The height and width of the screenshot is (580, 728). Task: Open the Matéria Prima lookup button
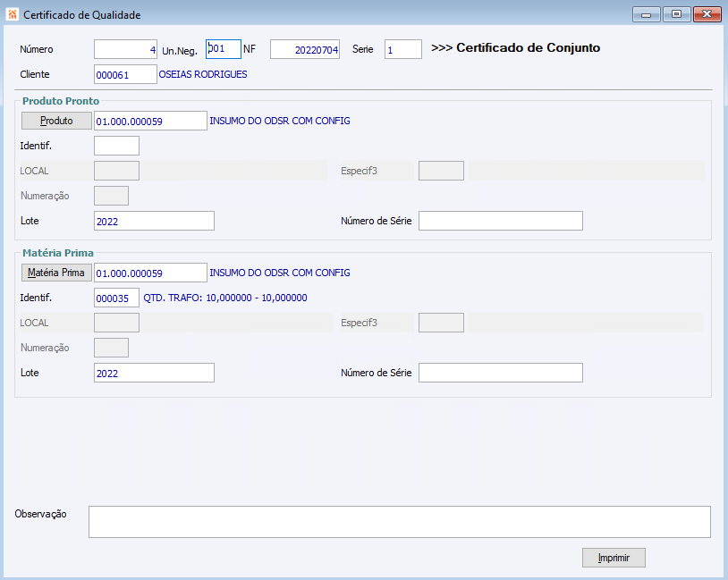point(56,273)
